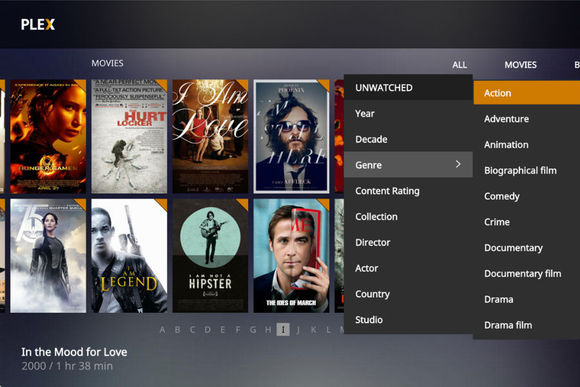Jump to letter G in alphabet bar
The image size is (580, 387).
click(253, 329)
